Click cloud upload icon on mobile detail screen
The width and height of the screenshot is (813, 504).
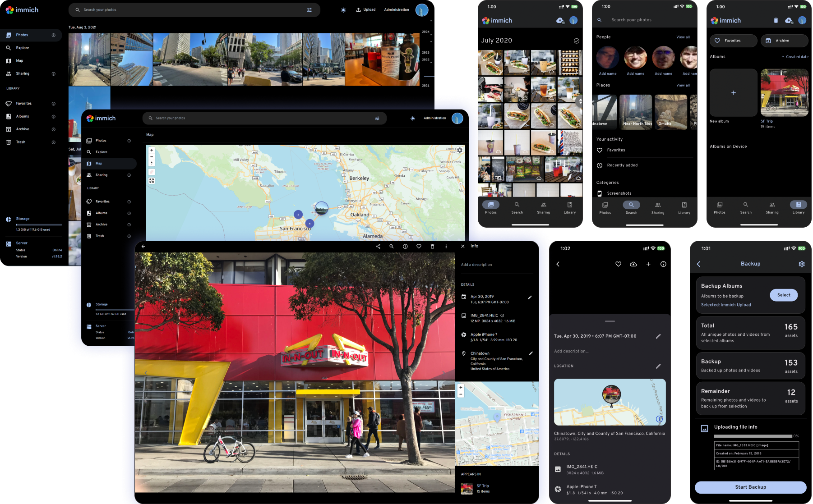[633, 264]
